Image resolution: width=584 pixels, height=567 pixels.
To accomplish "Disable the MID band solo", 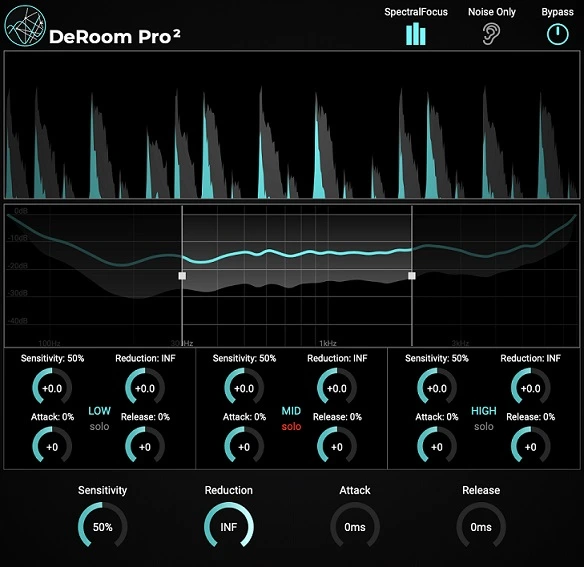I will pyautogui.click(x=291, y=427).
